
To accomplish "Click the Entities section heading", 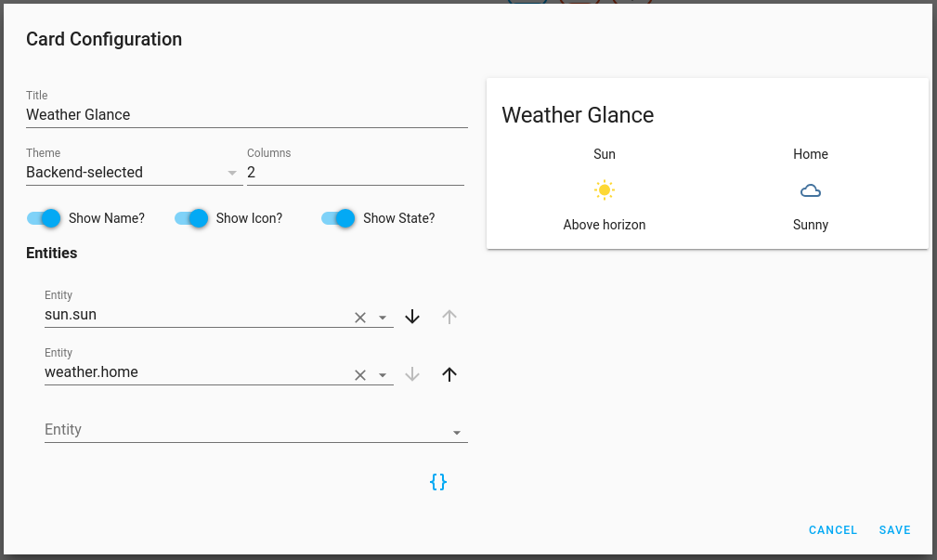I will (51, 253).
